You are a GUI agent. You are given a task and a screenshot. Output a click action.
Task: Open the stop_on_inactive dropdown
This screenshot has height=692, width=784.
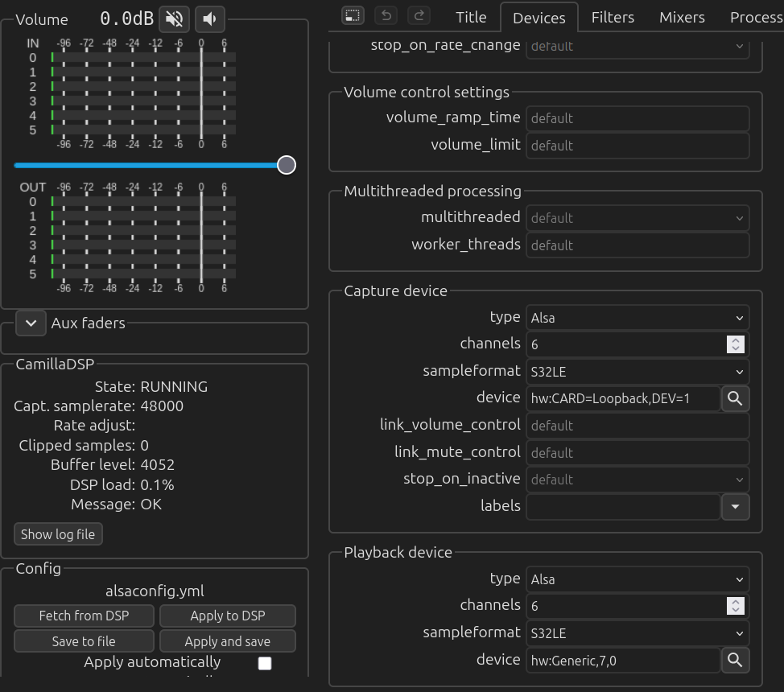point(638,480)
